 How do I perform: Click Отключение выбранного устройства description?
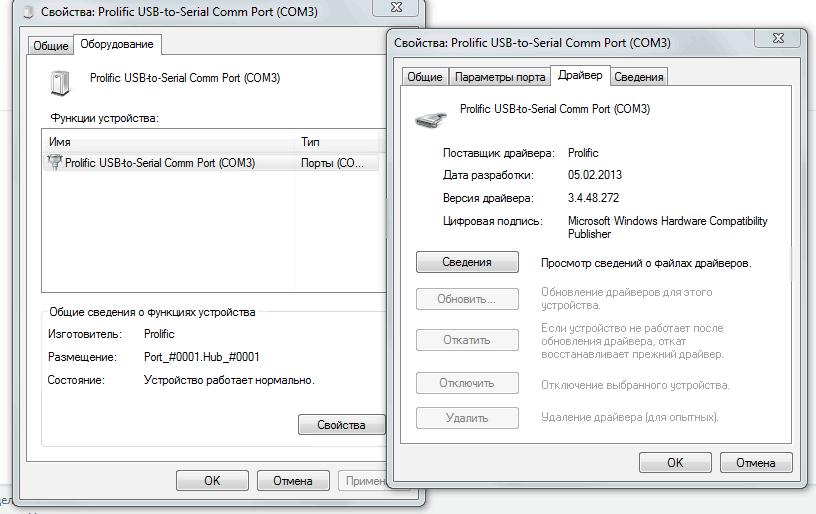635,385
